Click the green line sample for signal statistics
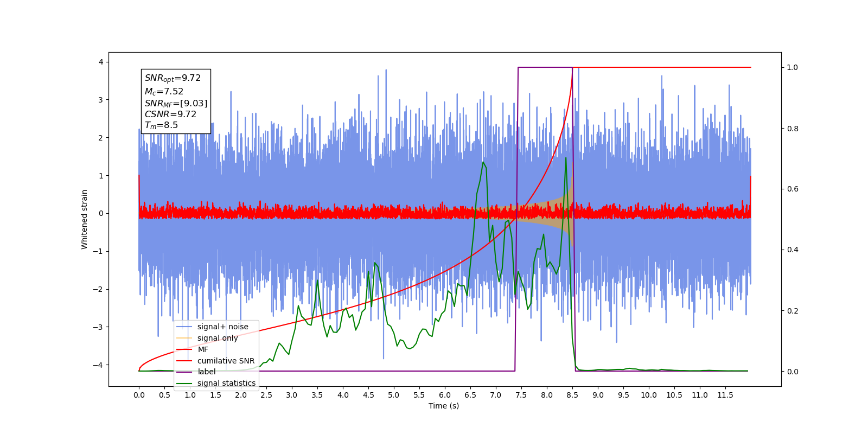This screenshot has width=868, height=434. point(184,383)
